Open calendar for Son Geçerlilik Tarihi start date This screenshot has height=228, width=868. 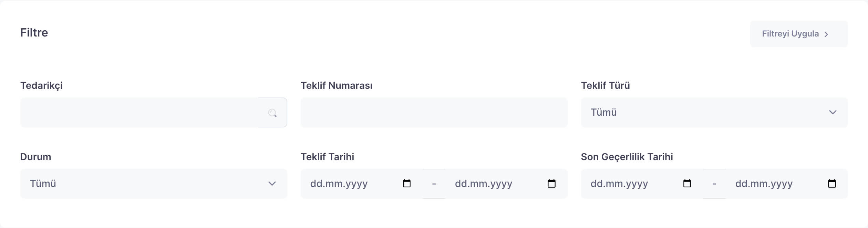[687, 184]
